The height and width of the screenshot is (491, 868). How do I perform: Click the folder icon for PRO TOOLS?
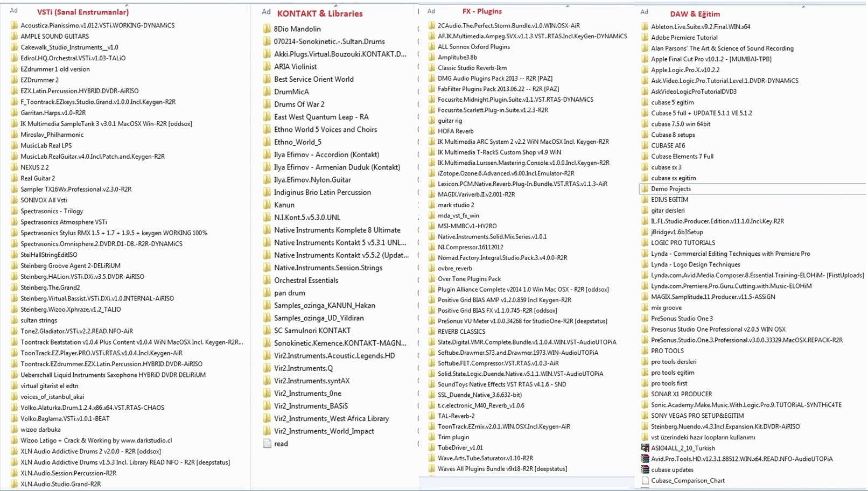coord(645,350)
